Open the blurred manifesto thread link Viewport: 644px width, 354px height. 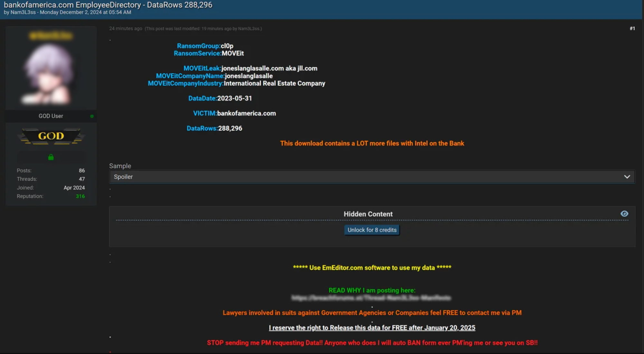coord(371,298)
